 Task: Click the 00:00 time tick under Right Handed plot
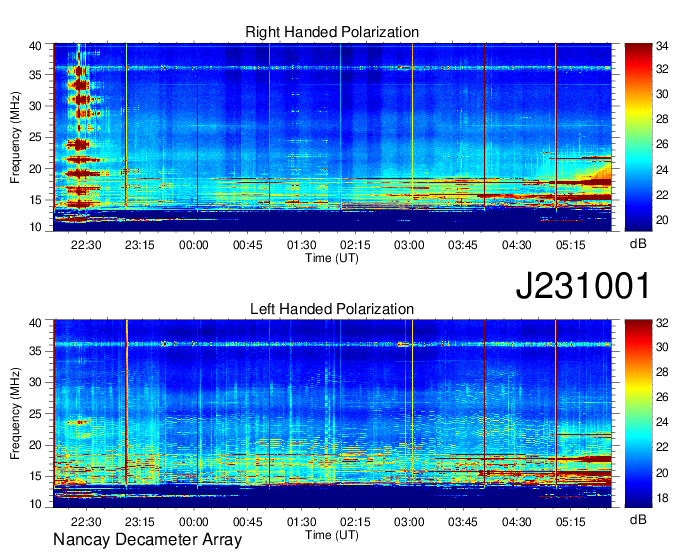coord(193,245)
